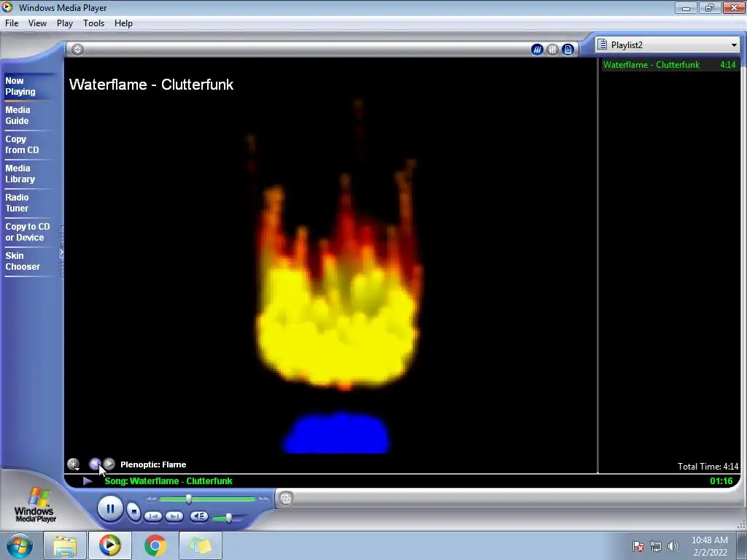Click the sticky notes taskbar icon
This screenshot has height=560, width=747.
pyautogui.click(x=200, y=545)
